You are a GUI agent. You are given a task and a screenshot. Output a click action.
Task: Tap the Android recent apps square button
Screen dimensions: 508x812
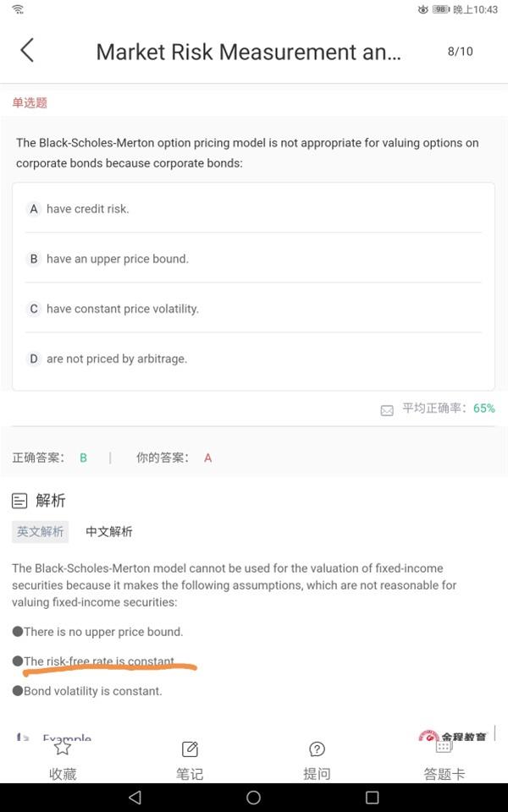[x=373, y=797]
